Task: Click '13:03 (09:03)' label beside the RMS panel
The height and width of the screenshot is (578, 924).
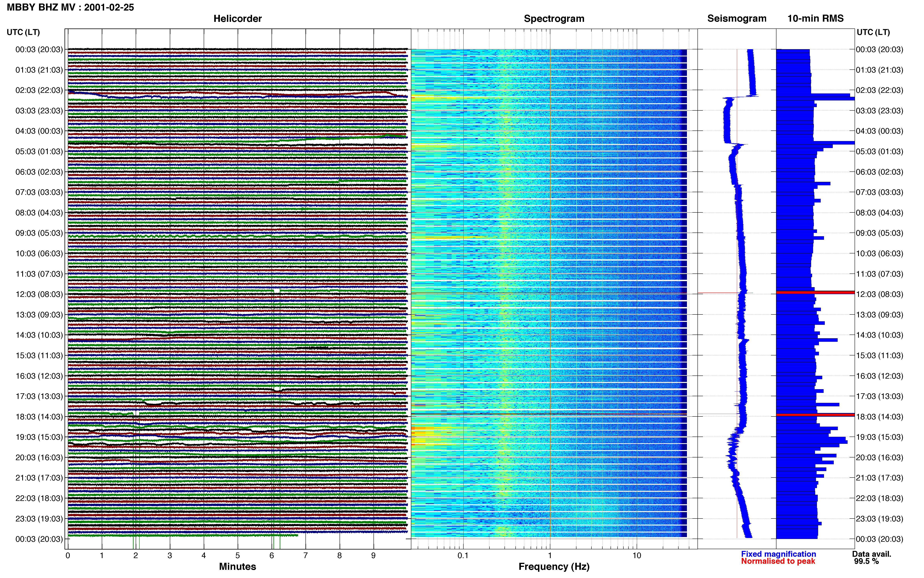Action: (x=879, y=315)
